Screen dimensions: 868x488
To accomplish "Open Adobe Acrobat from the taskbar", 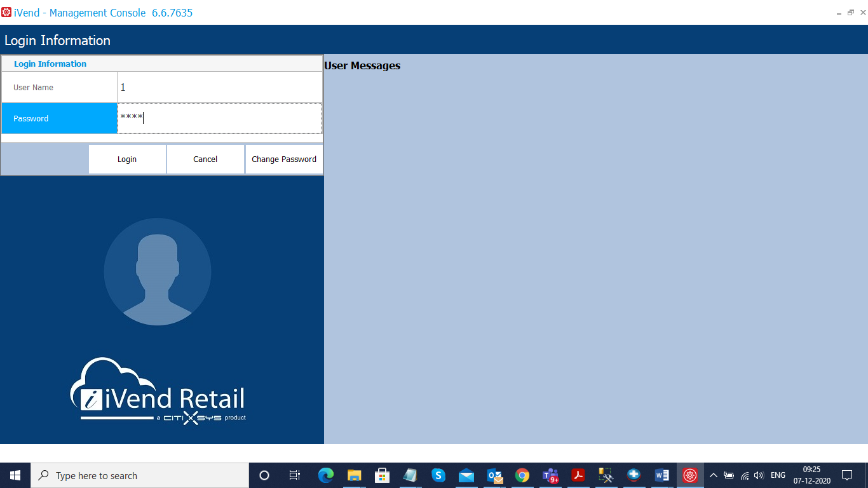I will [x=578, y=475].
